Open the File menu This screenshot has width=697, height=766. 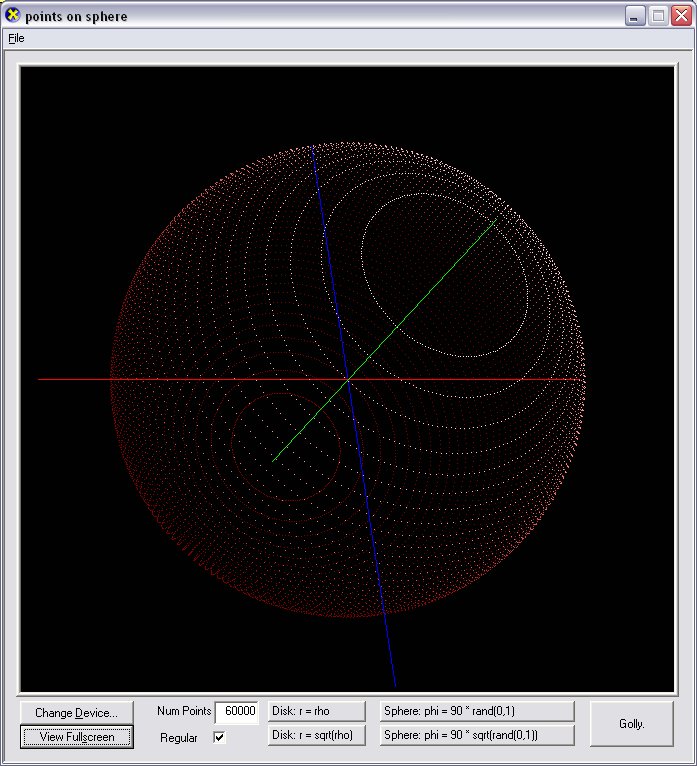coord(16,38)
